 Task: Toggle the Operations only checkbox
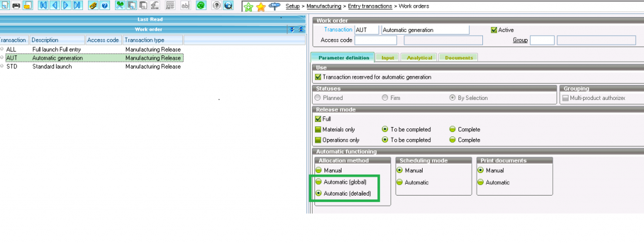[x=318, y=140]
